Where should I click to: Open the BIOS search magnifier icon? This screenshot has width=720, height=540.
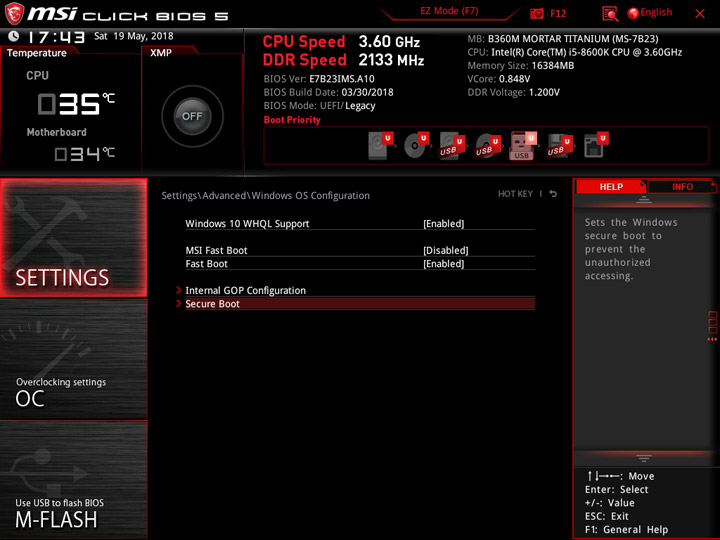610,14
